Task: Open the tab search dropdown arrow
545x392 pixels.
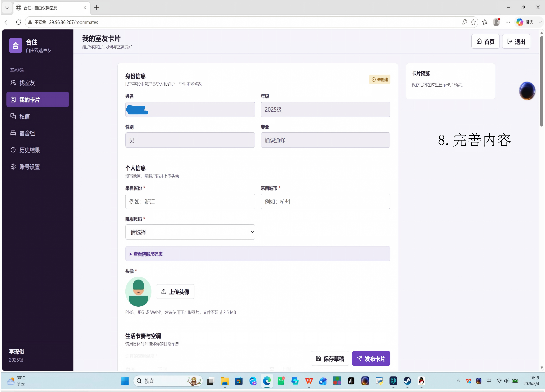Action: (7, 8)
